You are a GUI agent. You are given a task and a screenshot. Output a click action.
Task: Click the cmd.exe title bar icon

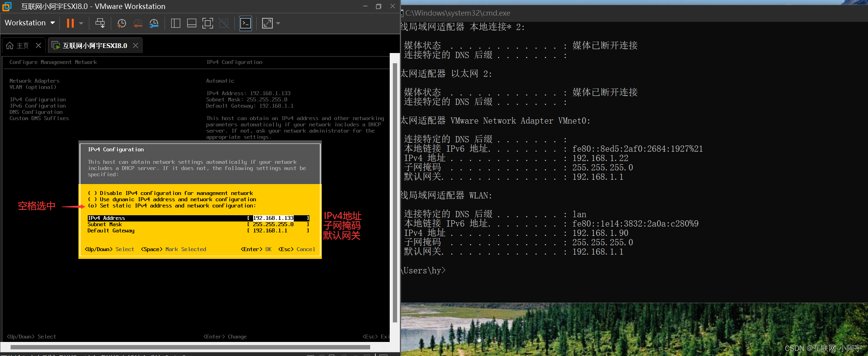click(x=402, y=13)
